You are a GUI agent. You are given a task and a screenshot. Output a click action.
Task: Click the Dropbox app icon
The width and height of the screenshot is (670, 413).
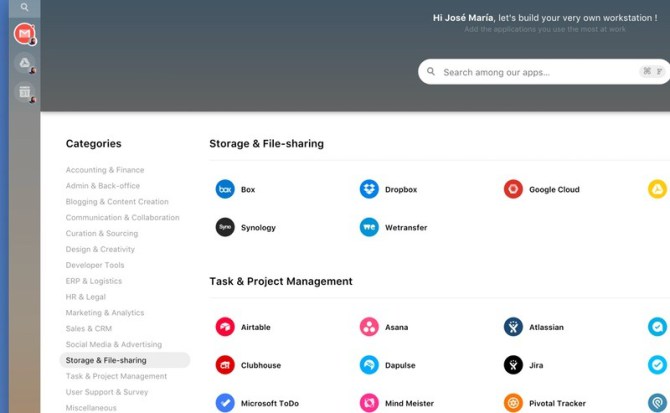[x=369, y=189]
